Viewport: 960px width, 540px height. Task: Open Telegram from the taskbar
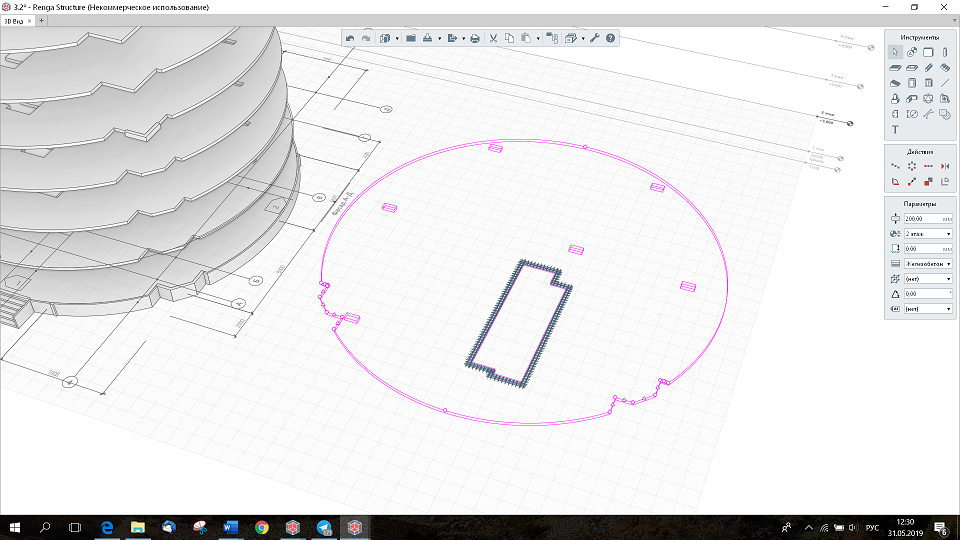pyautogui.click(x=323, y=527)
